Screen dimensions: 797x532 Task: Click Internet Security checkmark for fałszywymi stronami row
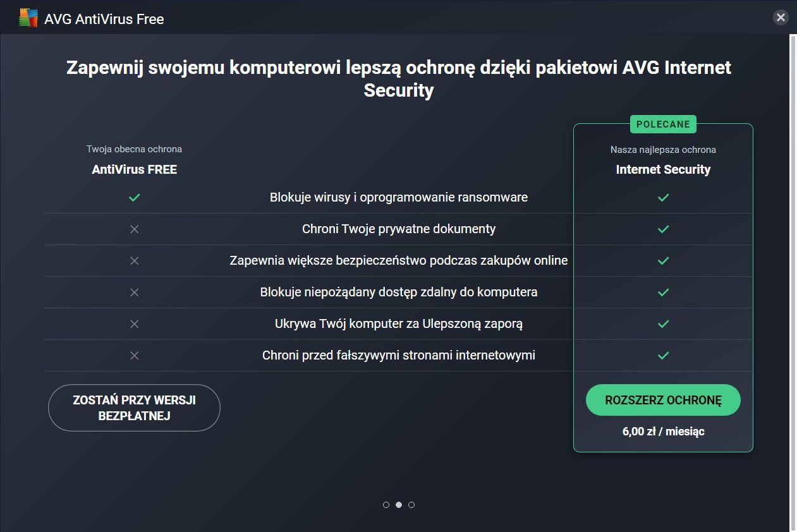[x=663, y=356]
